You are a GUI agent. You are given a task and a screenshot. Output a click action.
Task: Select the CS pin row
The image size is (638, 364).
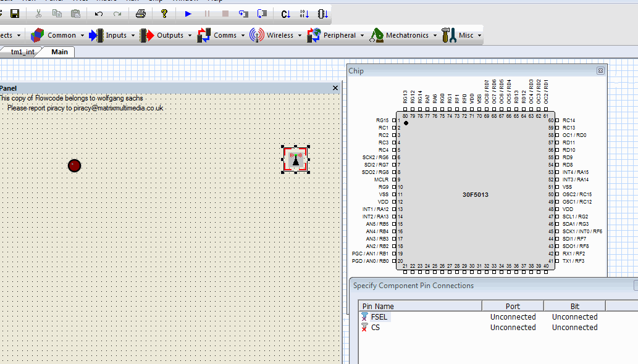click(498, 328)
